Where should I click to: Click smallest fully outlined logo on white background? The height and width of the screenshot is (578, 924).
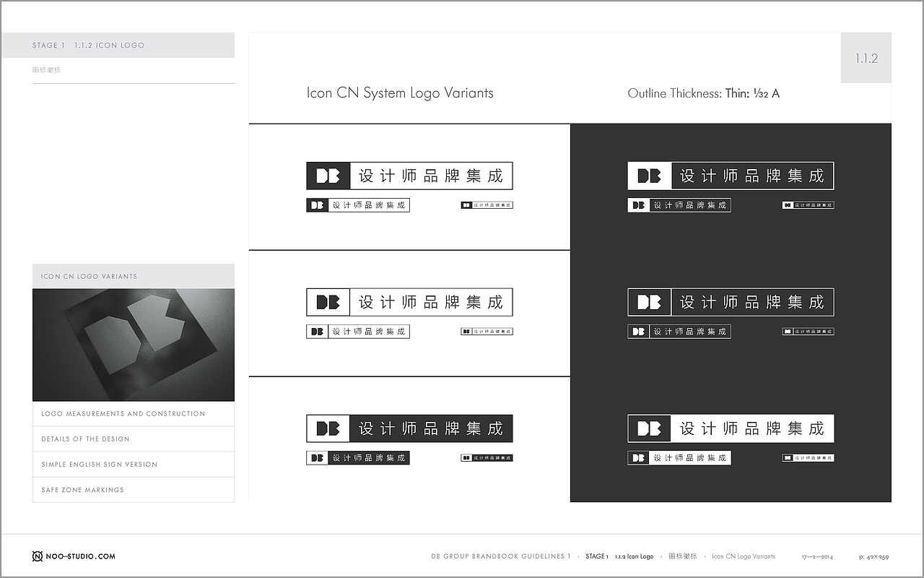[x=487, y=332]
